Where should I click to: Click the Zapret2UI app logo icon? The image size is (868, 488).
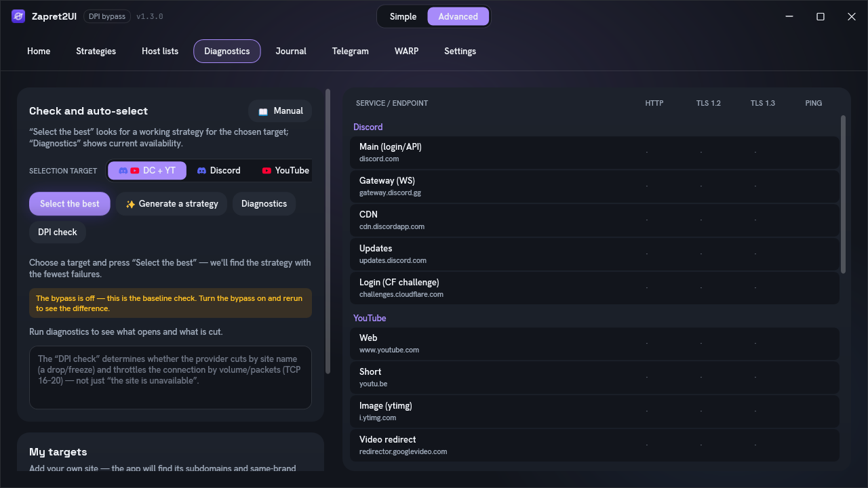[18, 16]
